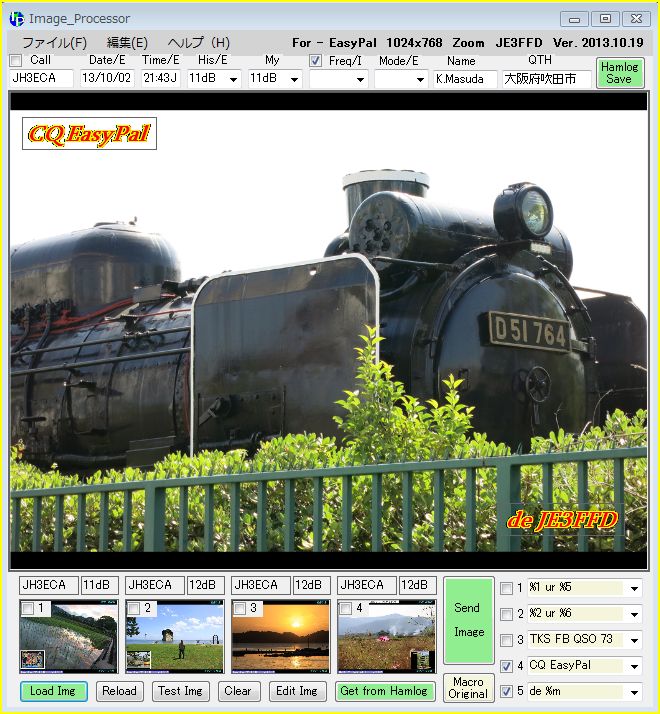This screenshot has width=660, height=714.
Task: Open the 編集(E) menu
Action: coord(127,42)
